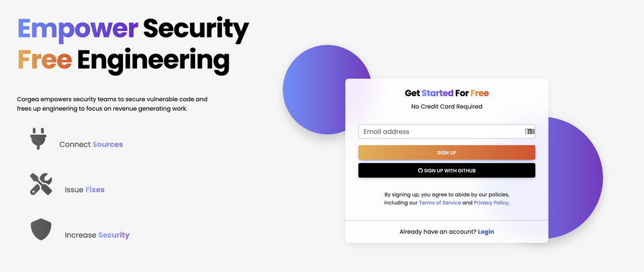Click the No Credit Card Required text

[x=446, y=106]
